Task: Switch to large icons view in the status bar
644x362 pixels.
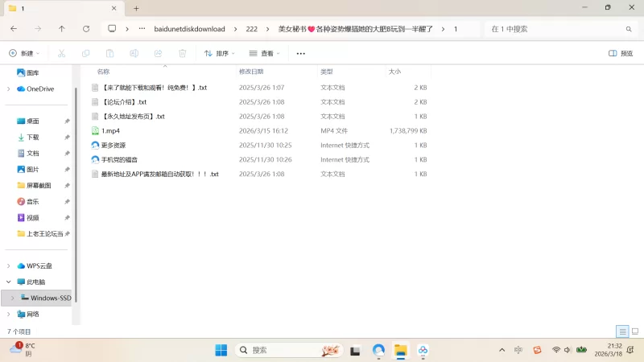Action: pyautogui.click(x=634, y=331)
